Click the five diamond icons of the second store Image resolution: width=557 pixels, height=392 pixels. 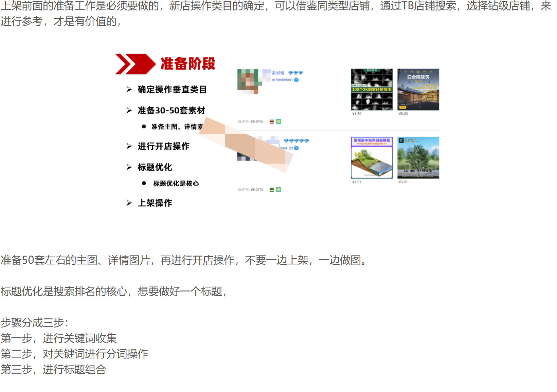297,140
